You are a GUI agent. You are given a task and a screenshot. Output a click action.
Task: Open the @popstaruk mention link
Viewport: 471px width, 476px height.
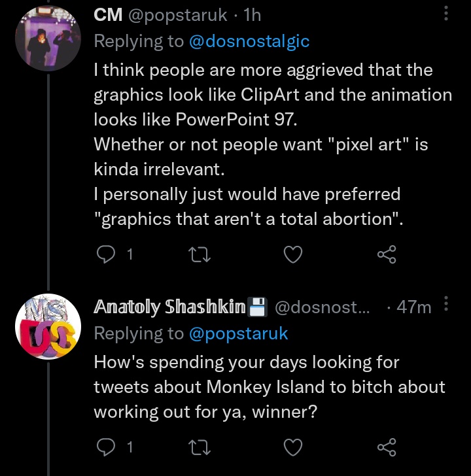(x=238, y=333)
